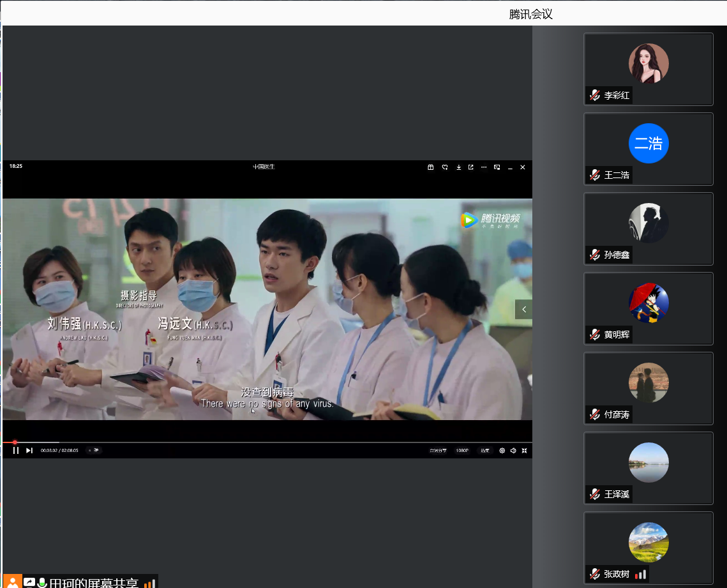
Task: Enter fullscreen mode in video player
Action: (x=524, y=450)
